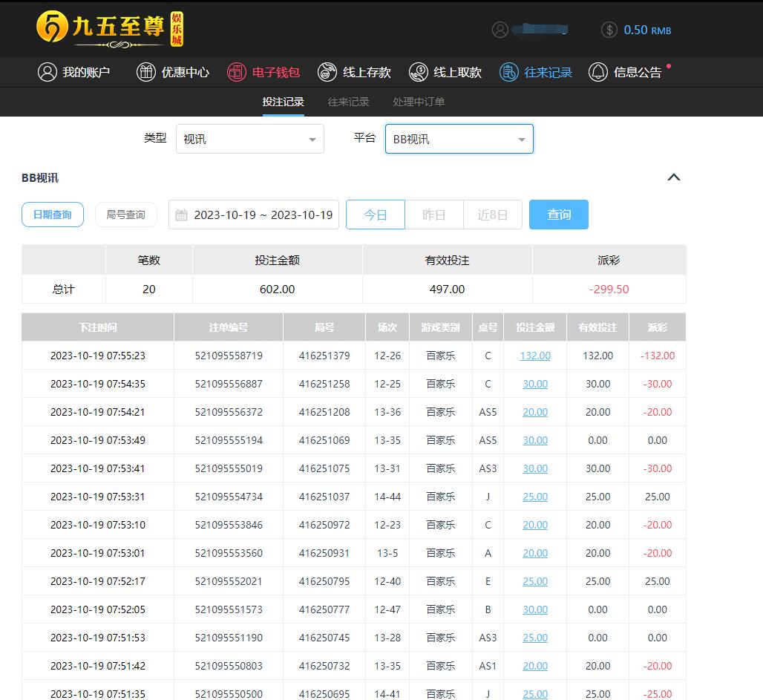Click the 我的账户 person icon

click(x=48, y=72)
